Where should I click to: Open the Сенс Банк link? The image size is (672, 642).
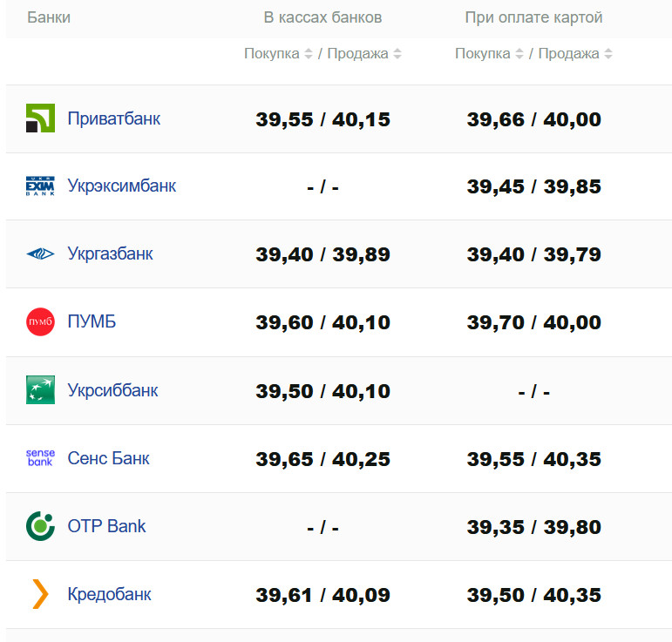click(108, 458)
